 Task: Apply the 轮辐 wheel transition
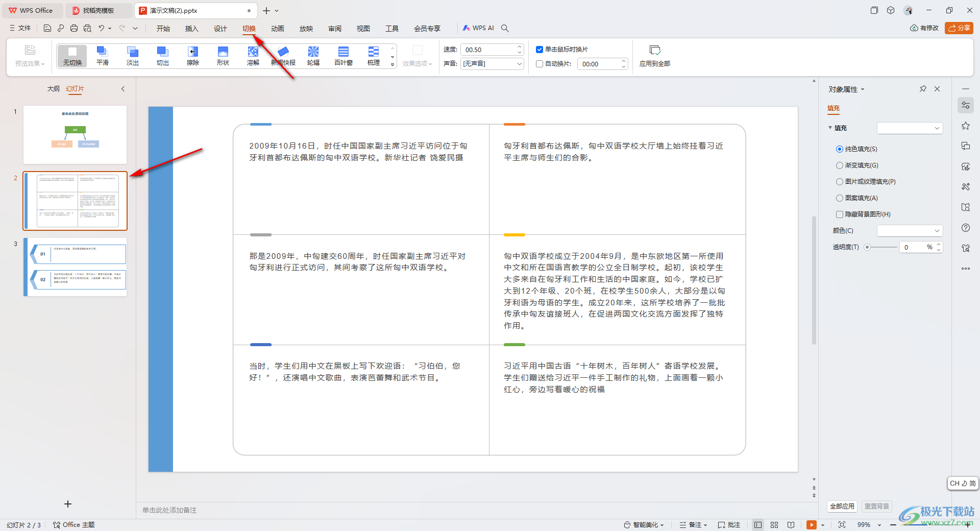coord(313,56)
